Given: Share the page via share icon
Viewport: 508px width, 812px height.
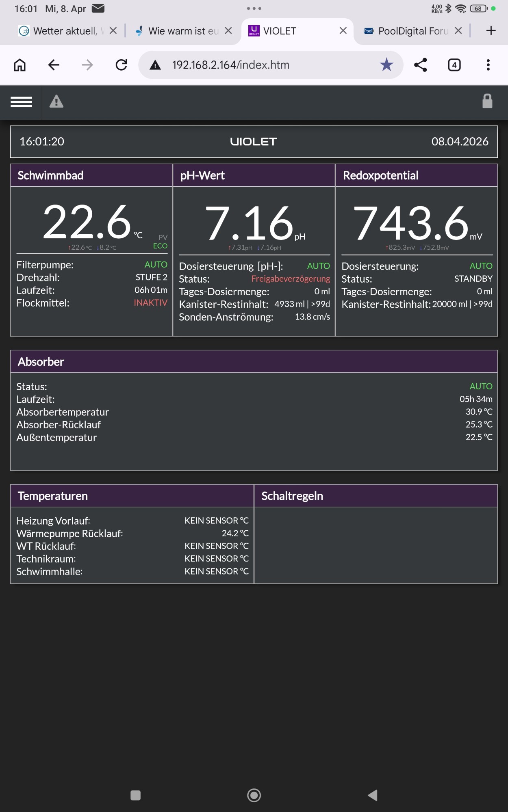Looking at the screenshot, I should (x=421, y=65).
